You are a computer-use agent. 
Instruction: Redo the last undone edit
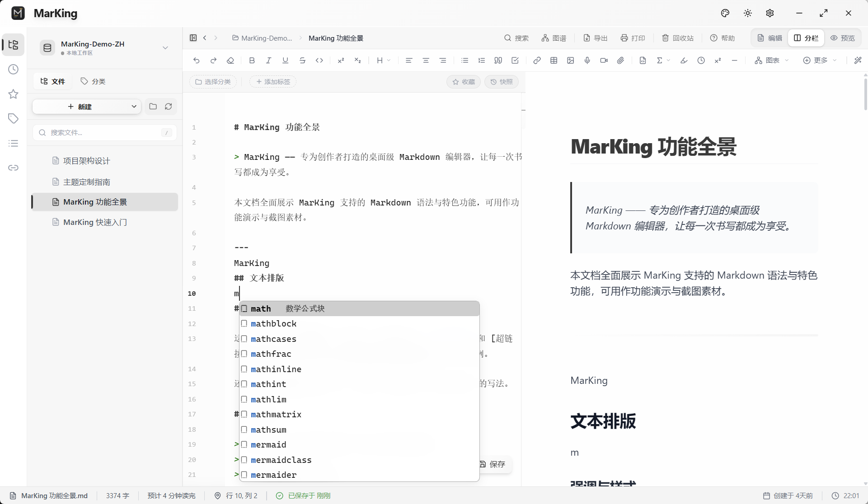[x=213, y=61]
